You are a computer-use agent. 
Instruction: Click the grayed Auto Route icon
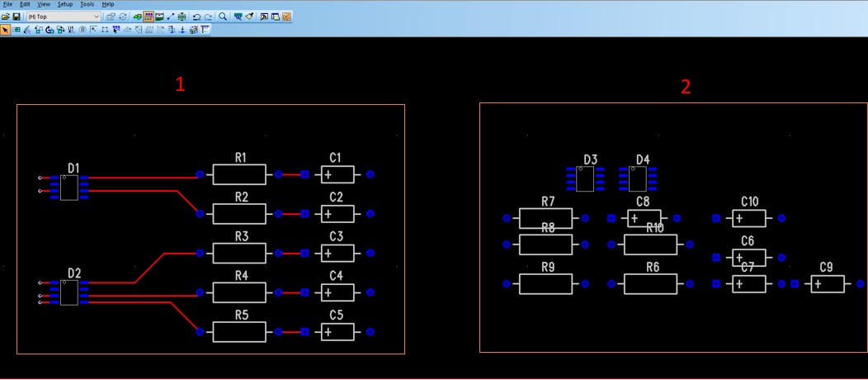coord(149,30)
